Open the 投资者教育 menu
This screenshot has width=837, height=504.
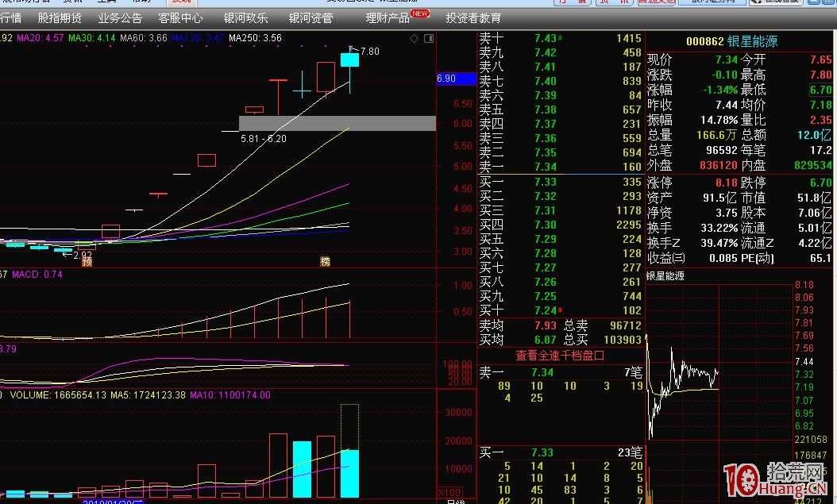tap(473, 18)
